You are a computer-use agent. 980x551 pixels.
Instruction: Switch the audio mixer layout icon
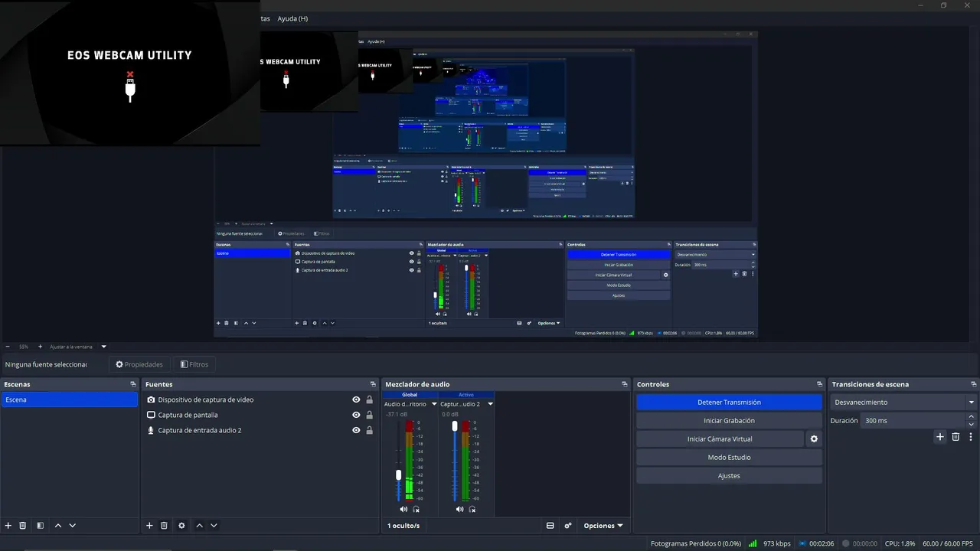(x=550, y=526)
